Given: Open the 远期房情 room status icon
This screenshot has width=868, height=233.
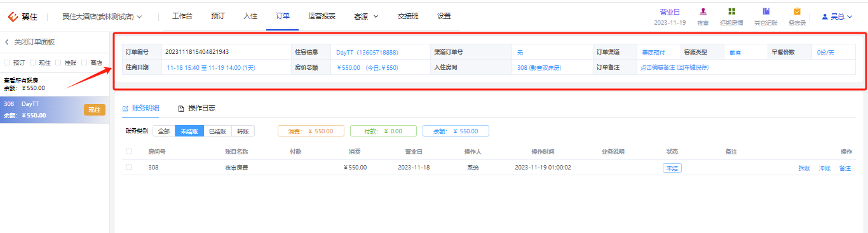Looking at the screenshot, I should 732,11.
